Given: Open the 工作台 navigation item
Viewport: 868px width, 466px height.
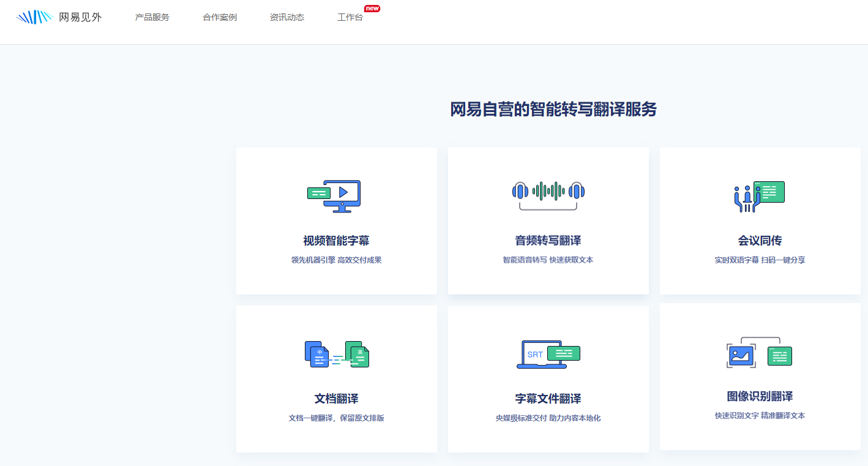Looking at the screenshot, I should pyautogui.click(x=350, y=17).
